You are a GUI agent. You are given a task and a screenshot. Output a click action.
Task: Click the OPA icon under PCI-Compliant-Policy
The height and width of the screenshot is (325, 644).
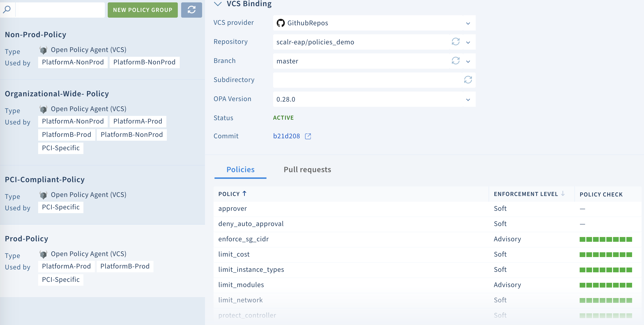pyautogui.click(x=44, y=194)
